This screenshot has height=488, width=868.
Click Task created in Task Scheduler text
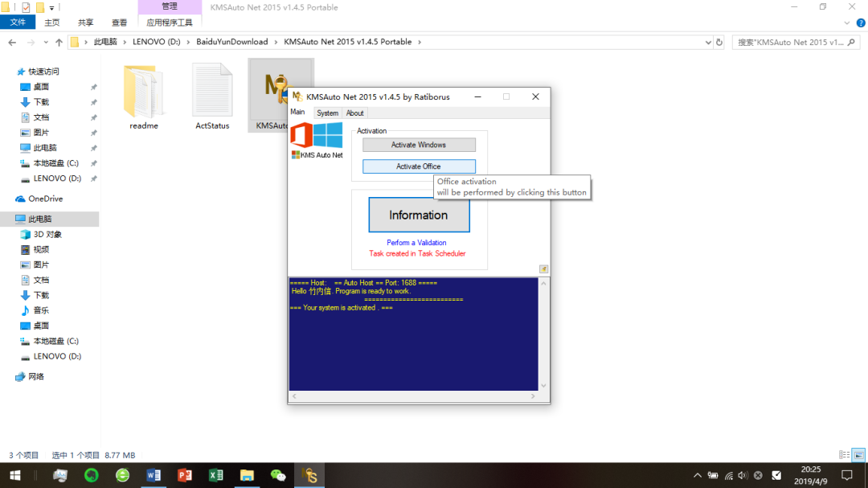click(x=417, y=254)
